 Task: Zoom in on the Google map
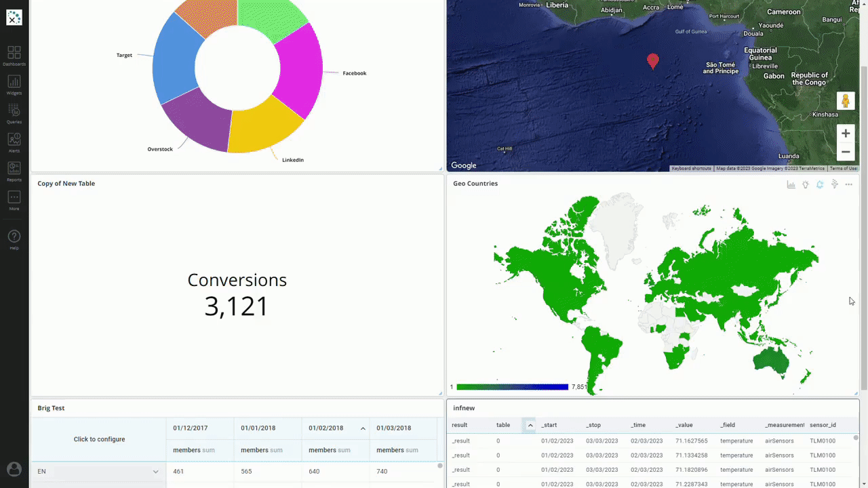coord(846,134)
